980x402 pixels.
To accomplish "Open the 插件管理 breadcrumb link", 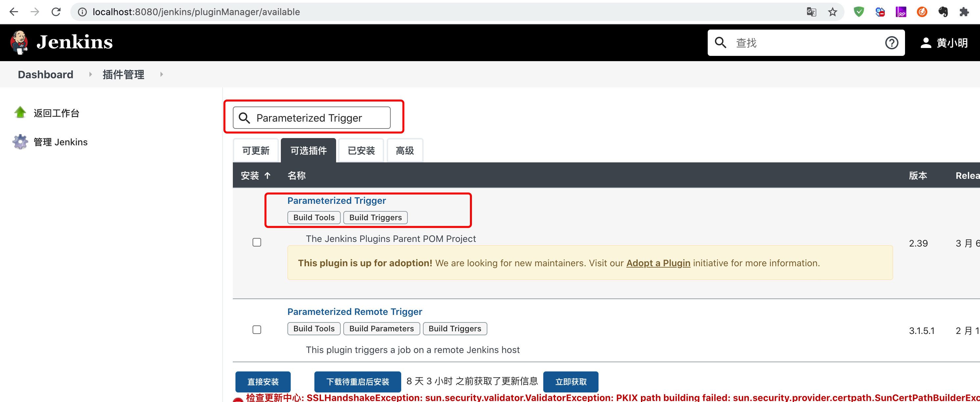I will point(123,75).
